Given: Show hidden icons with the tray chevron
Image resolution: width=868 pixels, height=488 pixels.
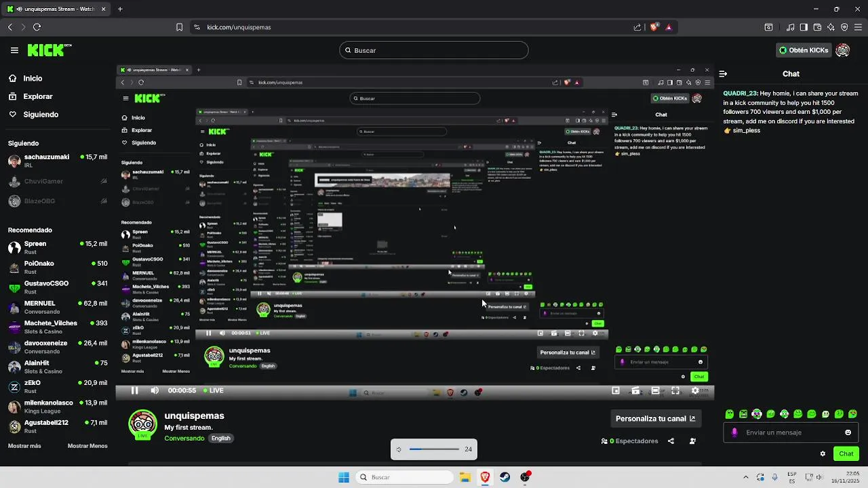Looking at the screenshot, I should pyautogui.click(x=746, y=477).
